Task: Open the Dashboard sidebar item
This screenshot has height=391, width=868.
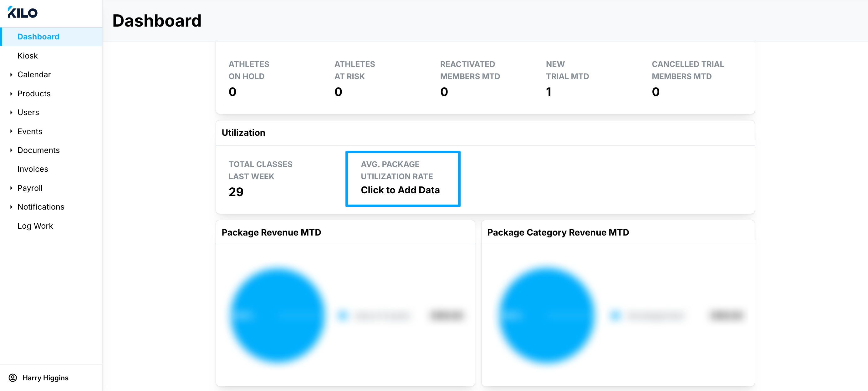Action: (38, 37)
